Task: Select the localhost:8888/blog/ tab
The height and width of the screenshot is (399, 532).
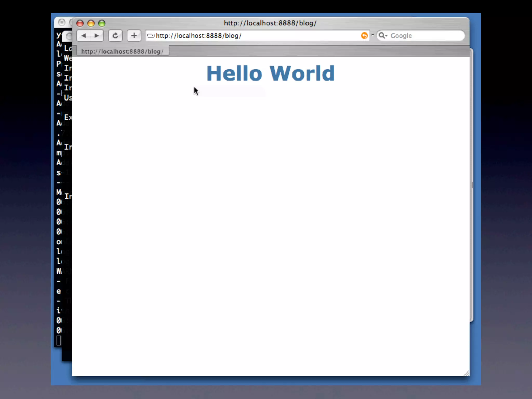Action: pyautogui.click(x=122, y=51)
